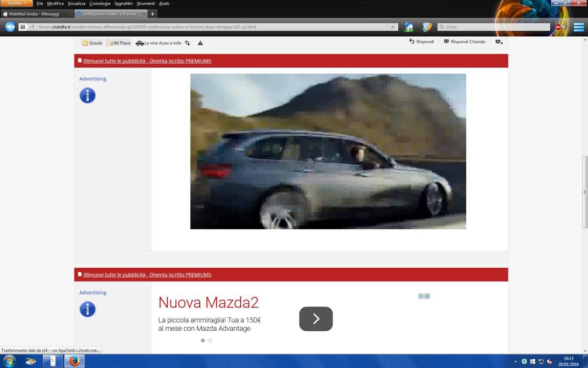Image resolution: width=588 pixels, height=368 pixels.
Task: Click the page vertical scrollbar thumb
Action: 585,192
